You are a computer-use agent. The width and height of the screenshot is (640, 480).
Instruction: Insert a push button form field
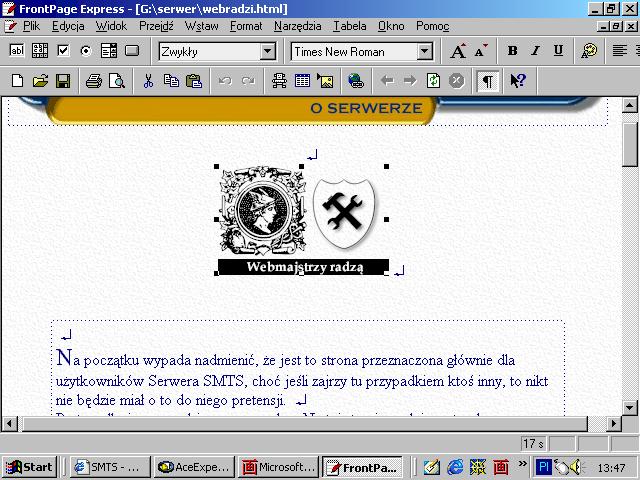click(x=132, y=51)
